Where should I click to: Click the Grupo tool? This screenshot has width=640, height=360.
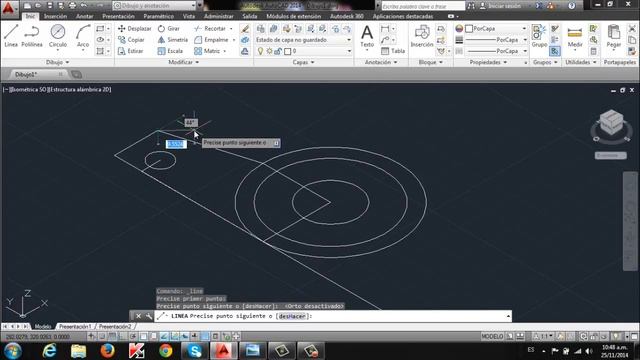(x=539, y=36)
